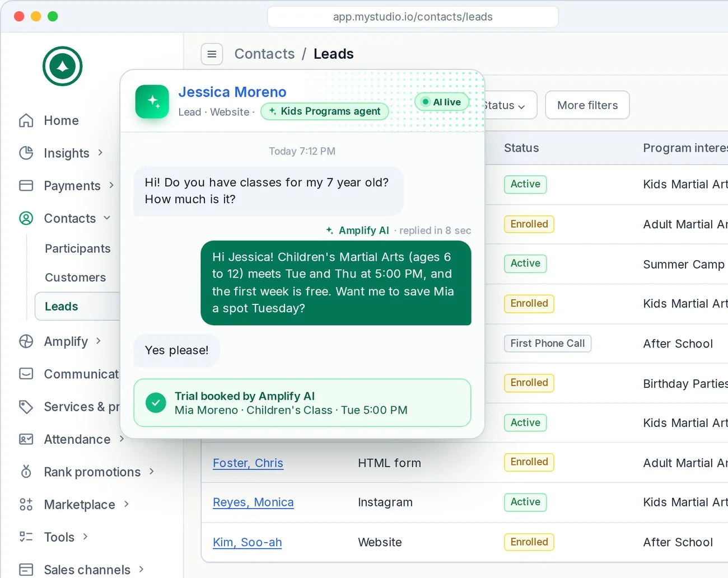Click the MyStudio logo icon
Screen dimensions: 728x578
pyautogui.click(x=63, y=66)
